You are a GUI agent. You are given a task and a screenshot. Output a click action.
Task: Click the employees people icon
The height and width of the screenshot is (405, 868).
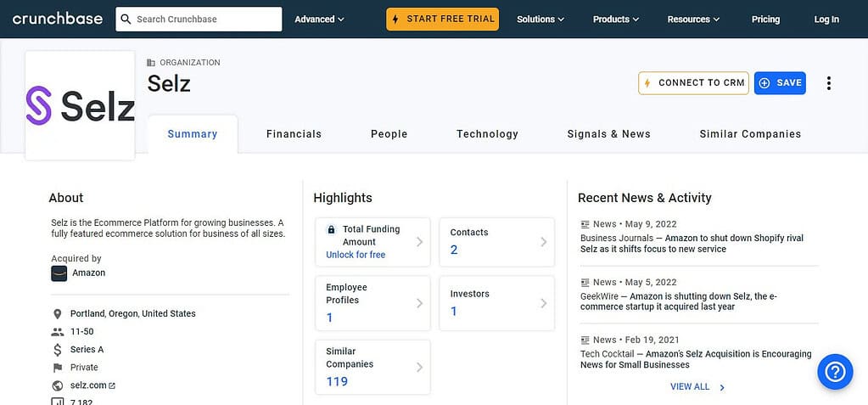tap(57, 332)
